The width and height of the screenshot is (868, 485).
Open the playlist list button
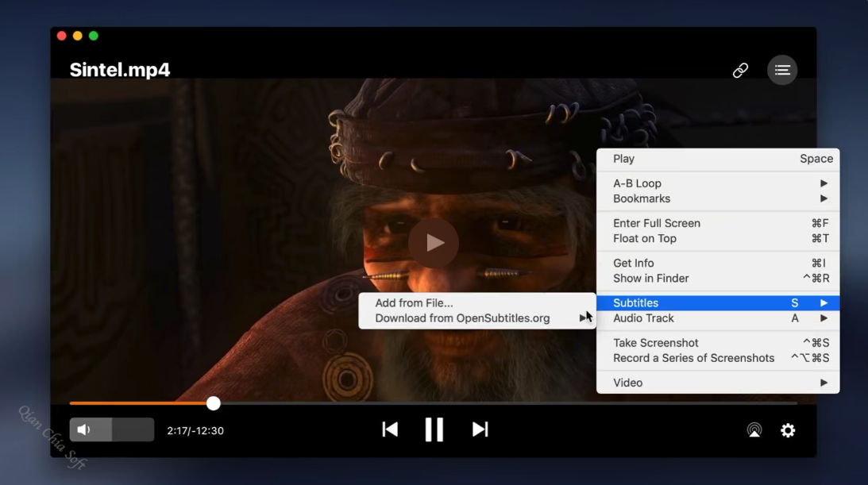point(782,70)
